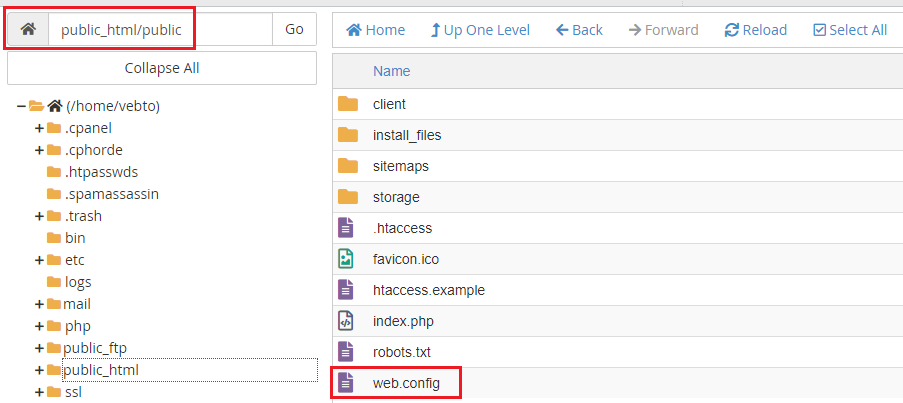
Task: Select the favicon.ico image file icon
Action: [346, 259]
